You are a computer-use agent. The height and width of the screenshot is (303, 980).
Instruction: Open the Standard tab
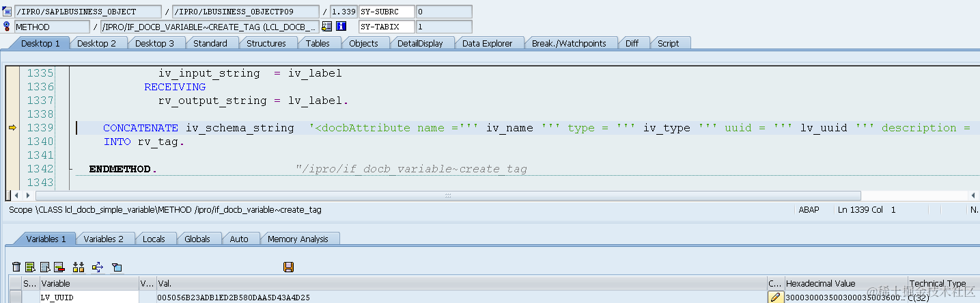[210, 43]
